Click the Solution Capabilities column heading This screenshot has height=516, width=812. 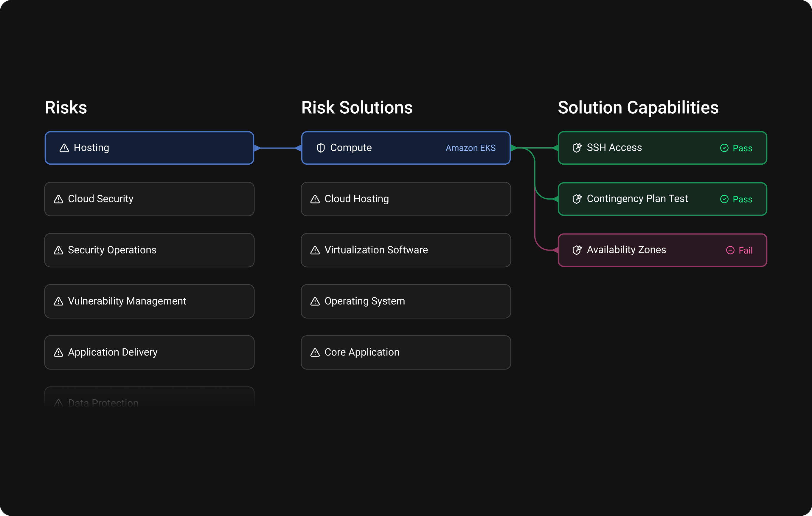638,108
